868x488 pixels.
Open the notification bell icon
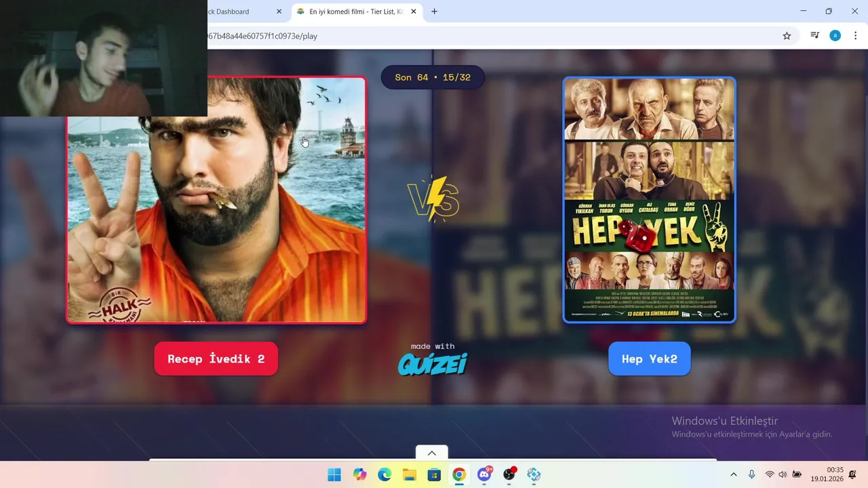click(x=853, y=474)
